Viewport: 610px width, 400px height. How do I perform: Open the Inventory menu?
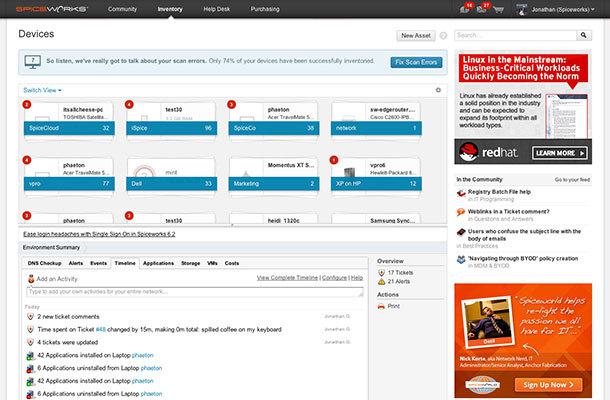click(x=170, y=9)
